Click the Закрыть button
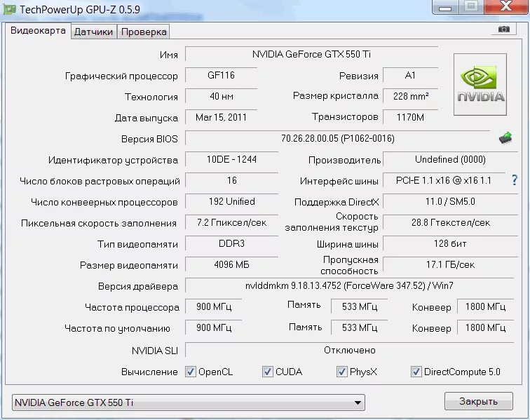This screenshot has width=530, height=420. [478, 401]
